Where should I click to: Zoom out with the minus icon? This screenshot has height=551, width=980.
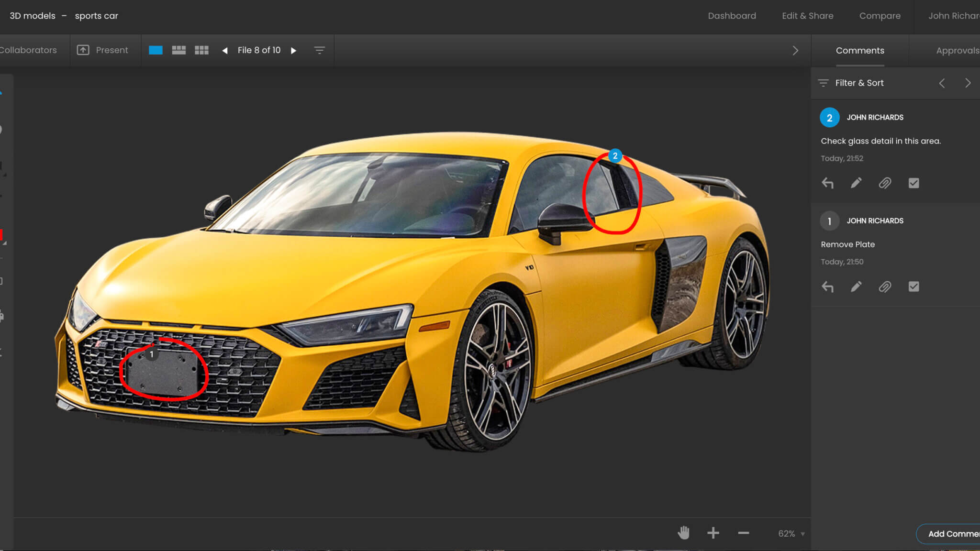point(743,533)
